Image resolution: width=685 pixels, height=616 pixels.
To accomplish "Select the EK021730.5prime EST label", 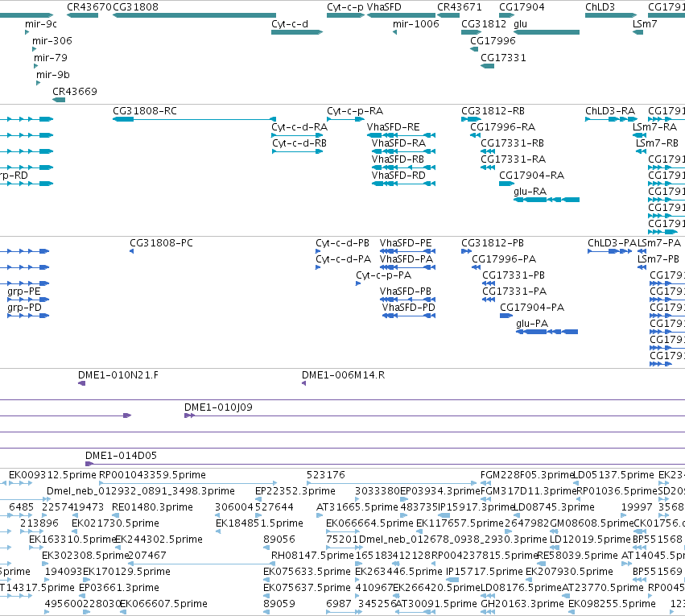I will [115, 523].
